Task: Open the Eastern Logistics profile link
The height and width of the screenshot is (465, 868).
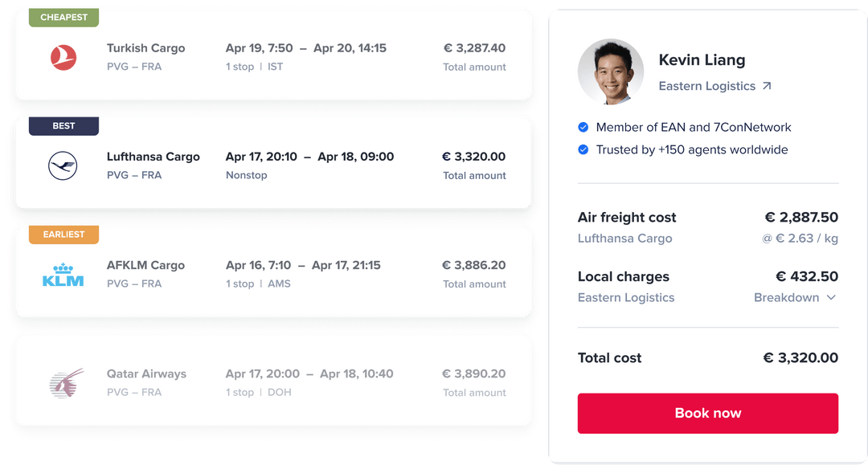Action: [x=707, y=86]
